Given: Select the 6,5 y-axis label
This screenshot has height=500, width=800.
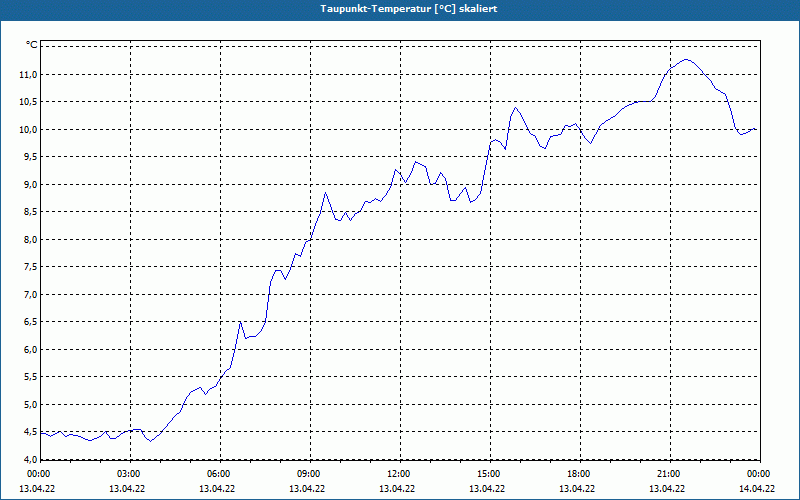Looking at the screenshot, I should click(x=31, y=322).
